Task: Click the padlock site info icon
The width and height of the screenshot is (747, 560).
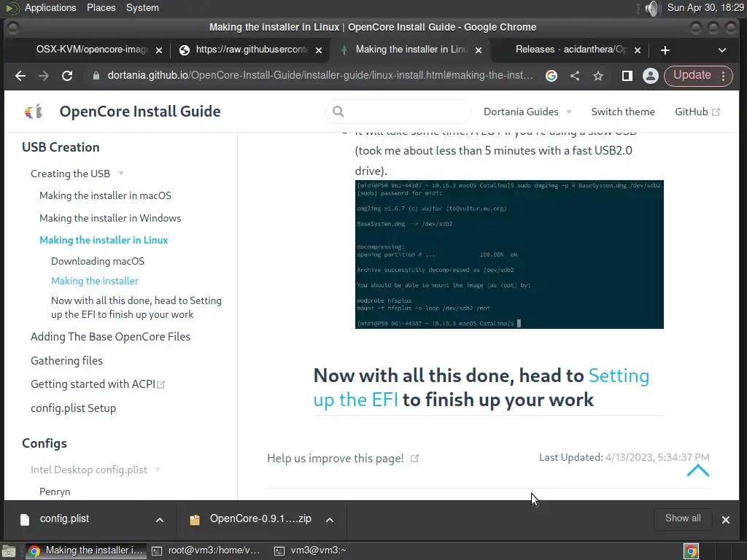Action: (x=96, y=76)
